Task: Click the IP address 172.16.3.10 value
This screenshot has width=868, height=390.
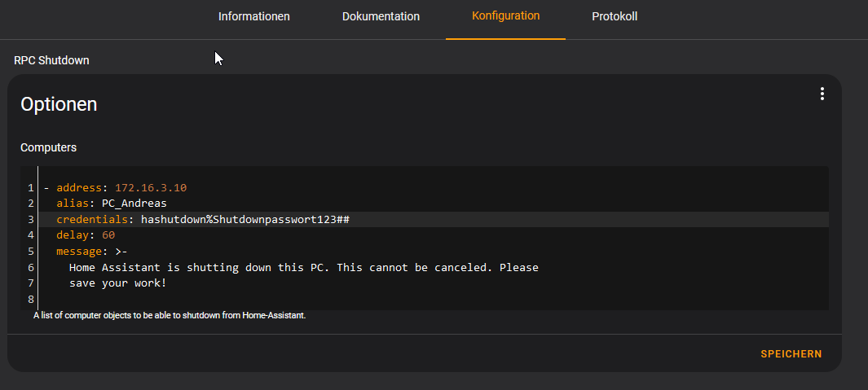Action: coord(151,188)
